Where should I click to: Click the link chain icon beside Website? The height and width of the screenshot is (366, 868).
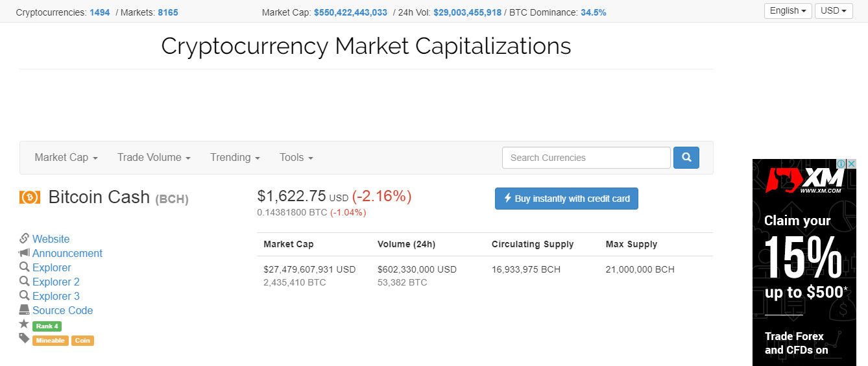[x=24, y=238]
